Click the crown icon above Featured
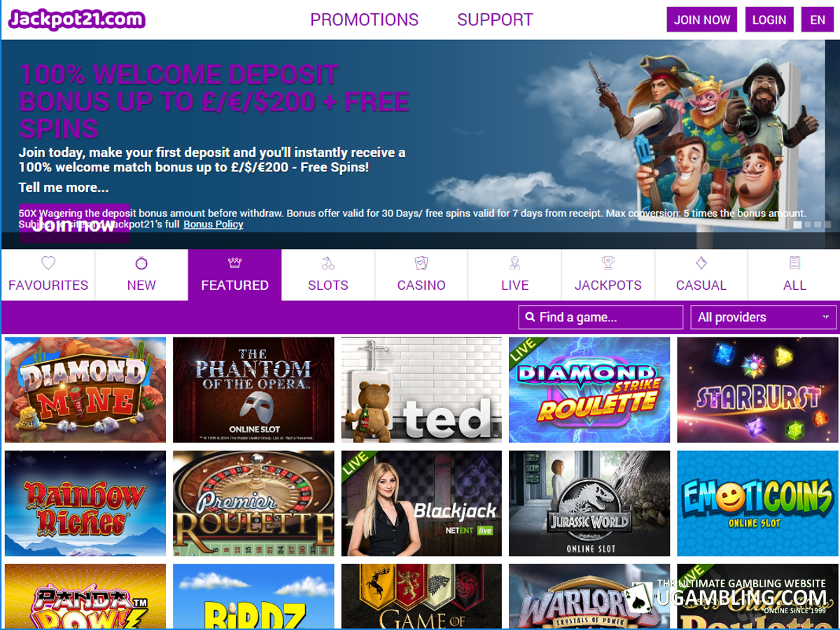The image size is (840, 630). (234, 263)
